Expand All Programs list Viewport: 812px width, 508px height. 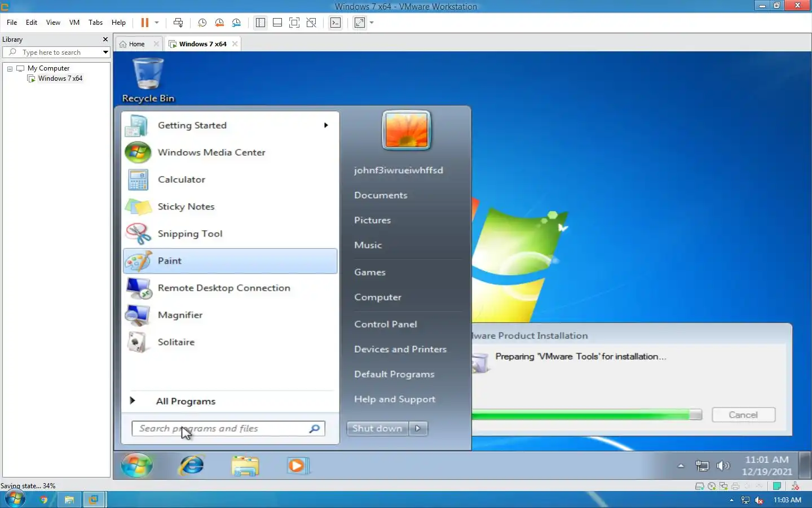coord(230,401)
